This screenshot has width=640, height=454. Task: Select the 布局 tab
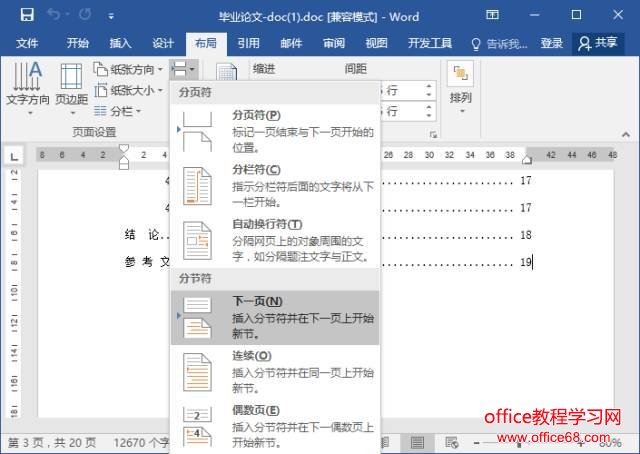206,43
